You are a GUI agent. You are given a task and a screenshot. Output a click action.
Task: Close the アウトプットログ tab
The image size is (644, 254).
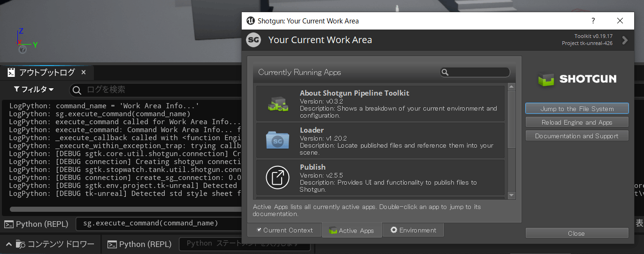[84, 73]
